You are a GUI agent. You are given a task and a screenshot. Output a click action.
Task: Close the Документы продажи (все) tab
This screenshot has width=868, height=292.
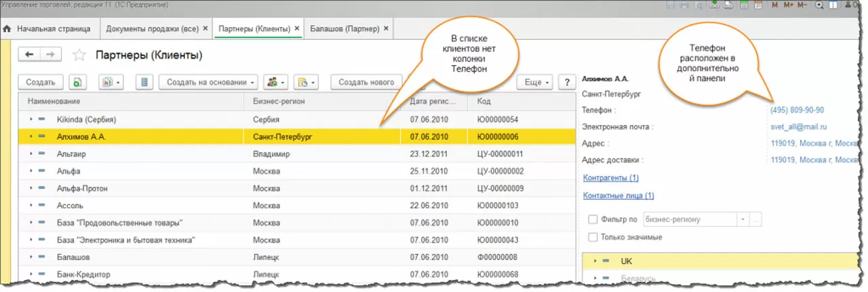(x=205, y=29)
